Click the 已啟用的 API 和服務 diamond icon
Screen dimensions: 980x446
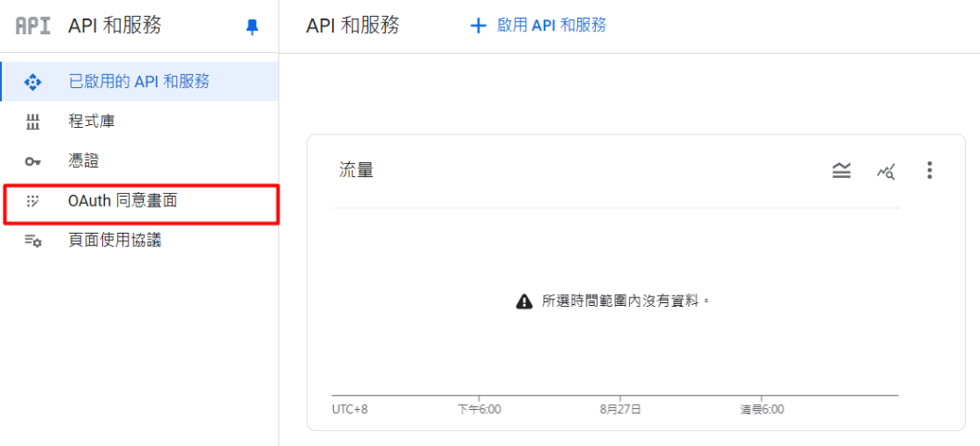tap(32, 83)
